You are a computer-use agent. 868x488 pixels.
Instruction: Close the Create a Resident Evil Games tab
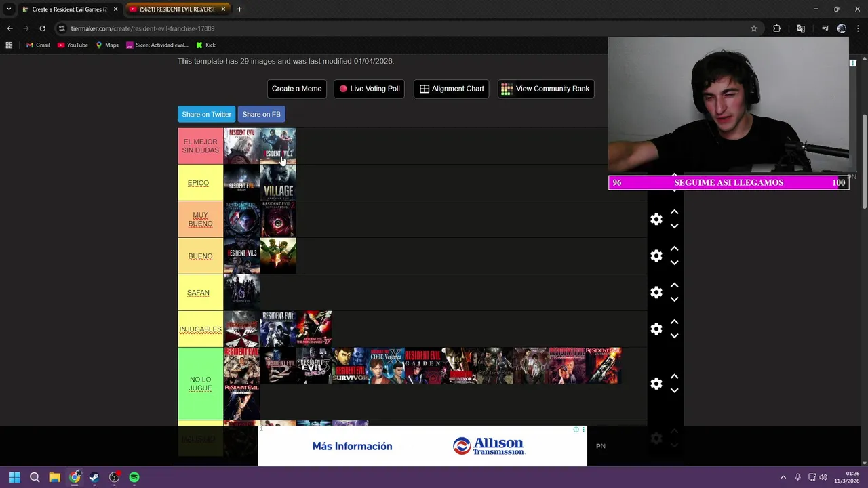(115, 9)
